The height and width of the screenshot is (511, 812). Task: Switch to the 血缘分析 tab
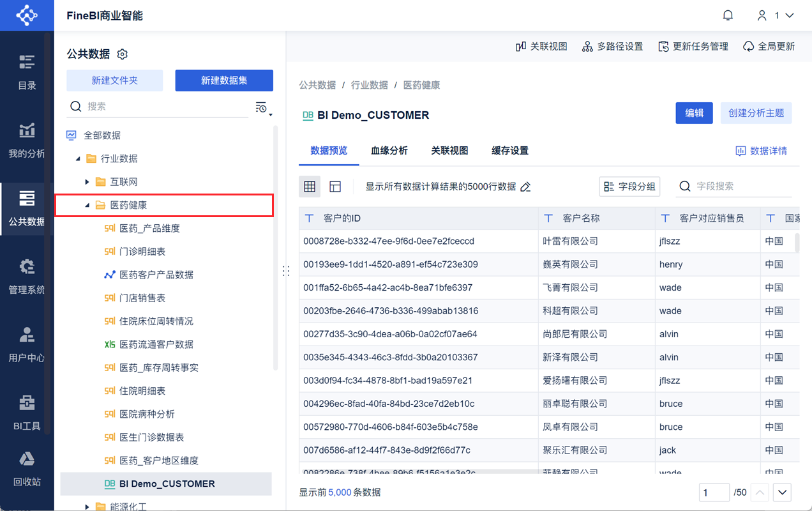(389, 151)
